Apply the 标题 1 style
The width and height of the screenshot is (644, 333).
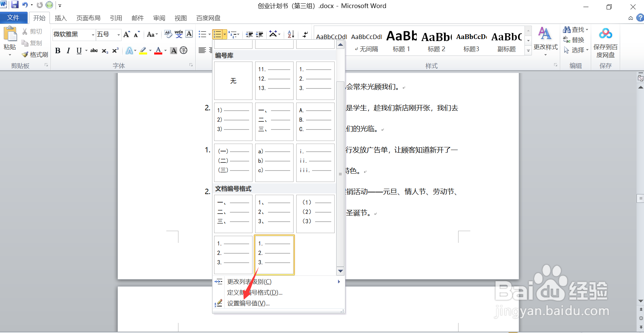401,41
